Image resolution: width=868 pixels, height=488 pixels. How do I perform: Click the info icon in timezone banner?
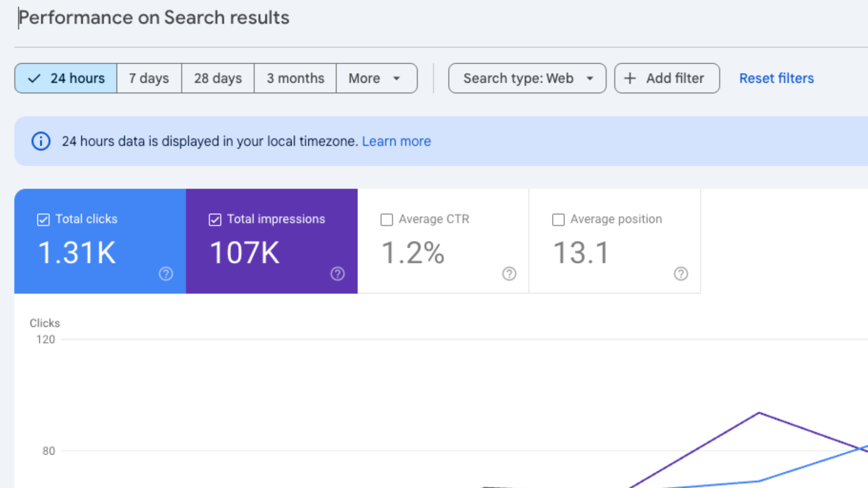click(x=41, y=141)
